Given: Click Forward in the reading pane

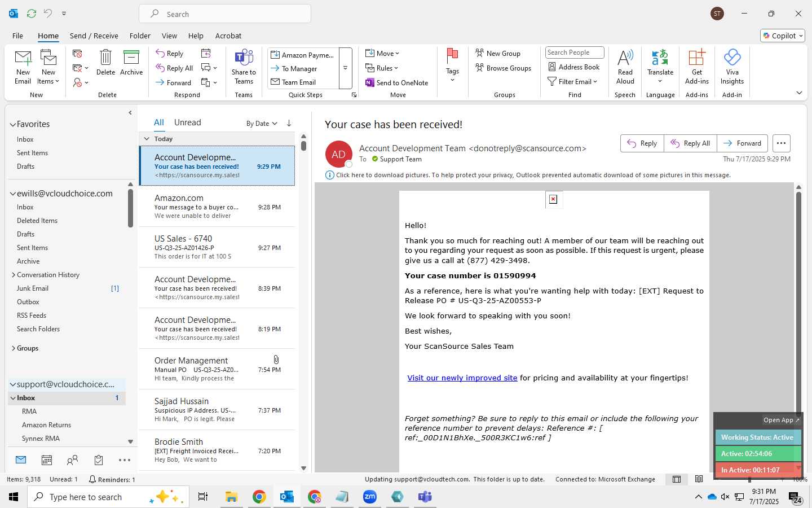Looking at the screenshot, I should pos(742,143).
